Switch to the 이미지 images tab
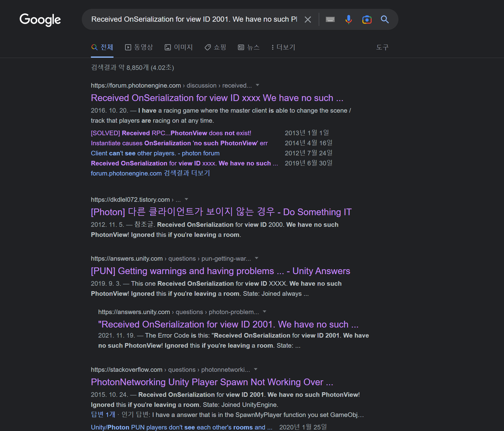The width and height of the screenshot is (504, 431). point(179,47)
